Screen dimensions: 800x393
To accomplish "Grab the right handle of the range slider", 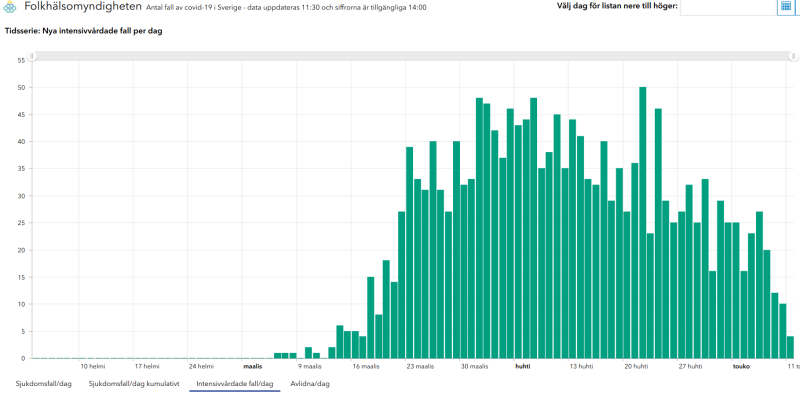I will pos(793,56).
